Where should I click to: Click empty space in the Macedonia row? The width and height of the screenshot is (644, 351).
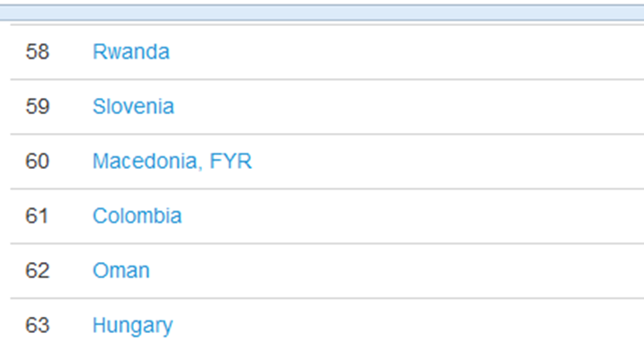coord(447,161)
